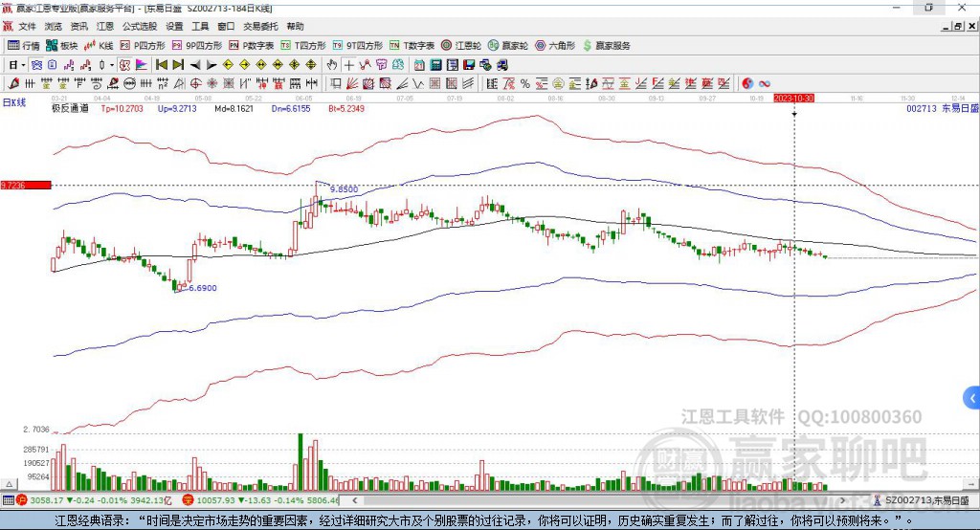Open the P数字表 number table
This screenshot has height=530, width=980.
pyautogui.click(x=252, y=46)
